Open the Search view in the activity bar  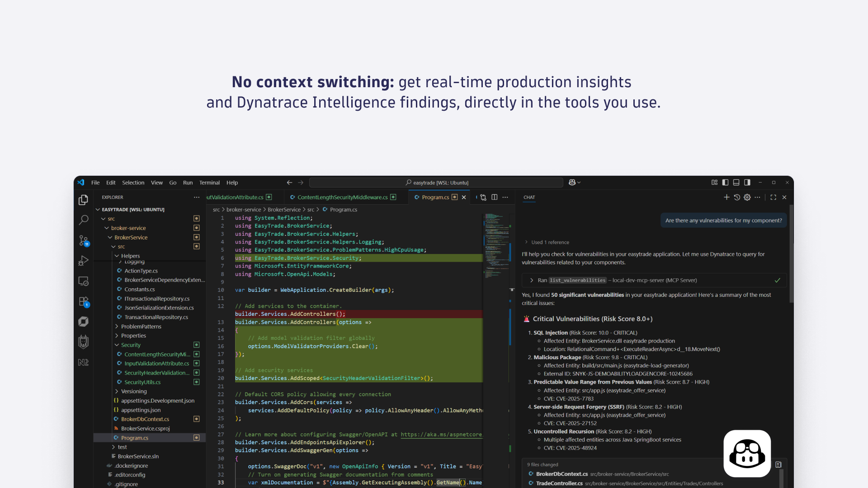pyautogui.click(x=83, y=220)
